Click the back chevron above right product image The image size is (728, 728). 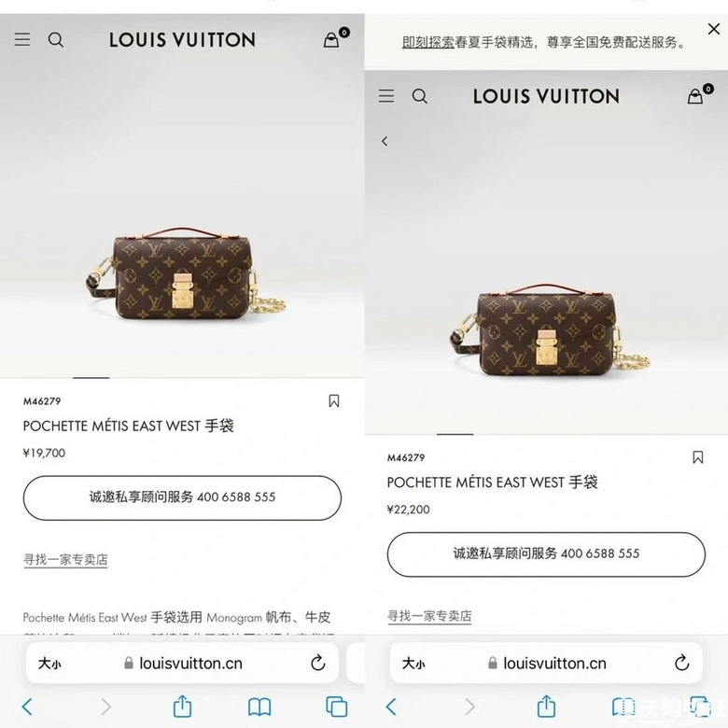coord(385,141)
